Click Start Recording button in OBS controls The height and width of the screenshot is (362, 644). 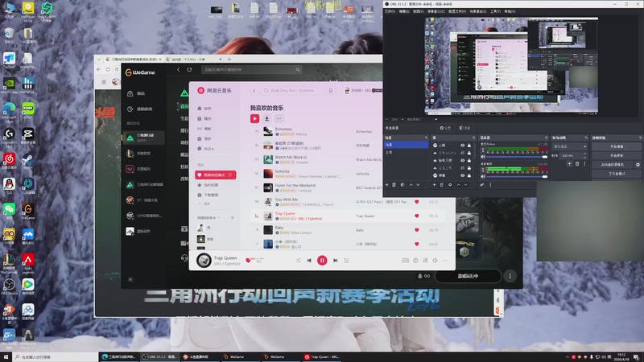pyautogui.click(x=617, y=155)
